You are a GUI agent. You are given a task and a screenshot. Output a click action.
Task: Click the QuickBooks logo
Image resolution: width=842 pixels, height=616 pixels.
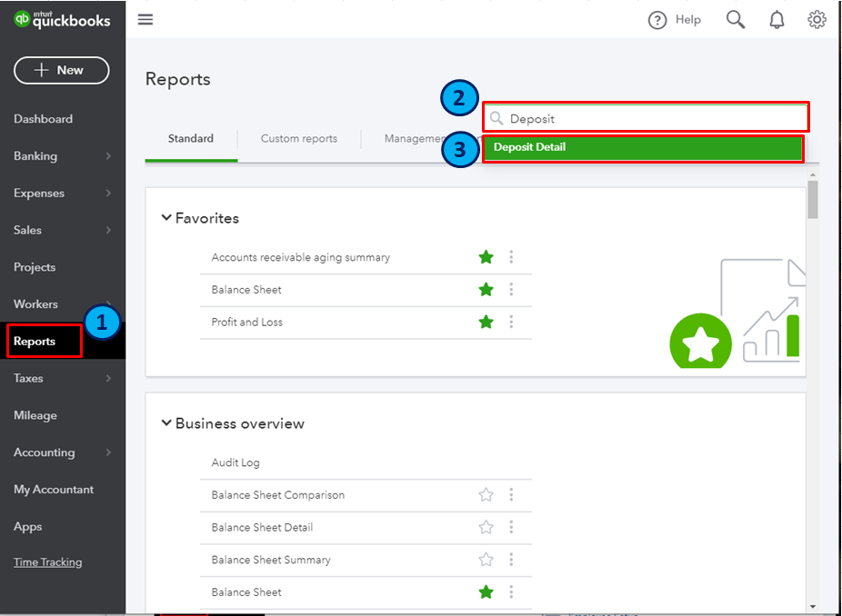(62, 20)
